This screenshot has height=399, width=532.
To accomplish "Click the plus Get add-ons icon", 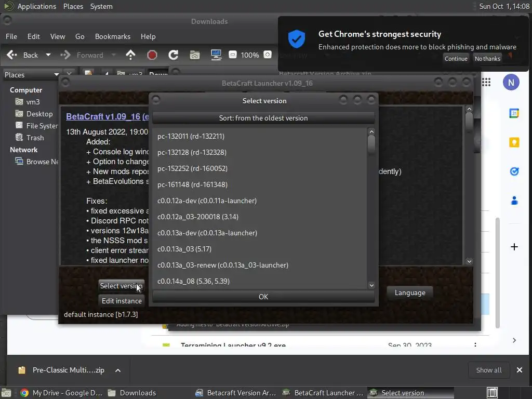I will [x=514, y=247].
